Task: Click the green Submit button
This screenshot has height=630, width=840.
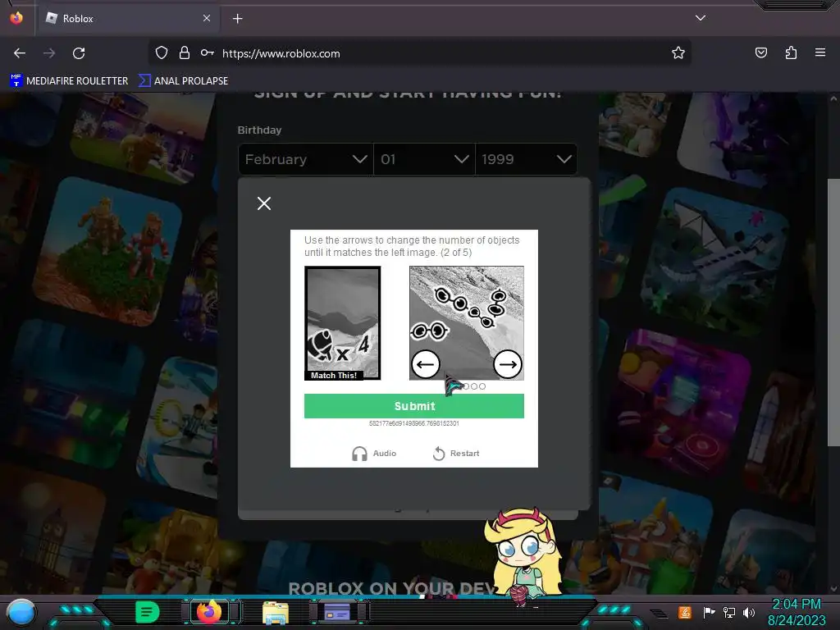Action: 414,406
